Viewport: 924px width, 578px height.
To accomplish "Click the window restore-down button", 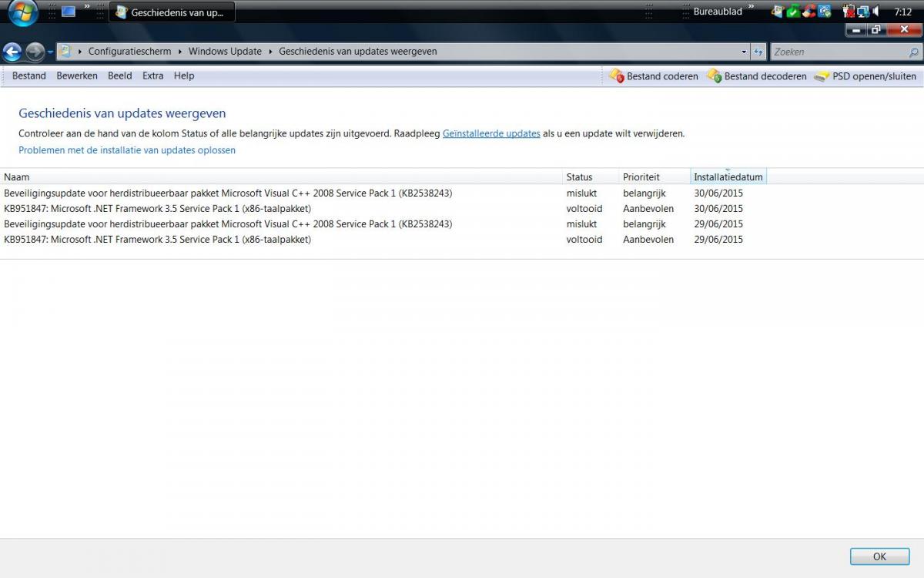I will pyautogui.click(x=876, y=29).
